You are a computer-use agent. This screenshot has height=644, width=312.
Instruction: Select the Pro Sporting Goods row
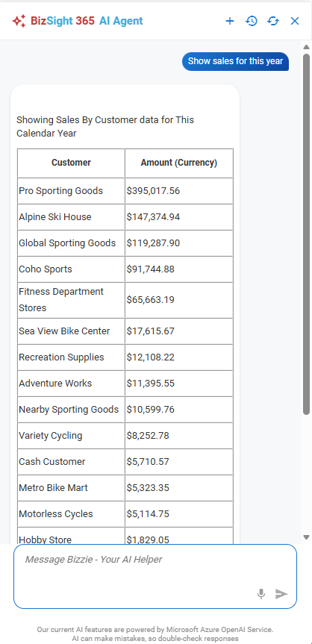[x=125, y=191]
